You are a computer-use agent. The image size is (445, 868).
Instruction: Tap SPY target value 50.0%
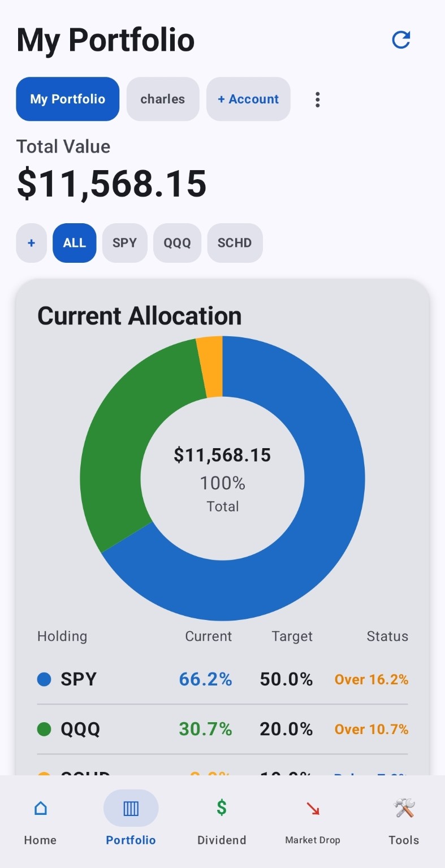pyautogui.click(x=286, y=679)
